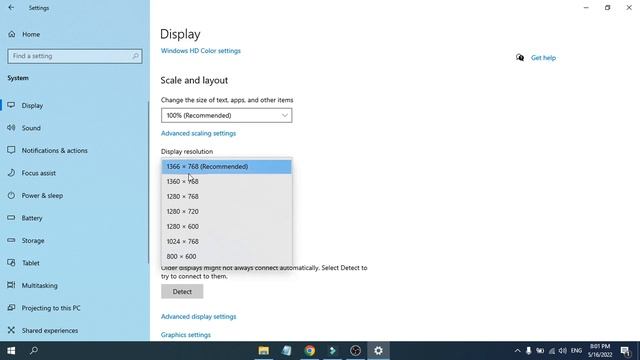Viewport: 640px width, 360px height.
Task: Click the left sidebar scrollbar
Action: [x=148, y=182]
